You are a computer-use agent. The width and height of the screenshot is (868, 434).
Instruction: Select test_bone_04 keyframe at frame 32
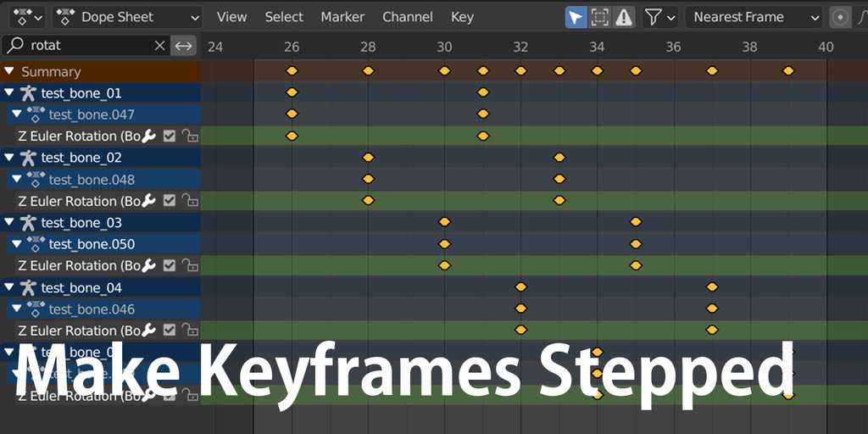tap(520, 287)
